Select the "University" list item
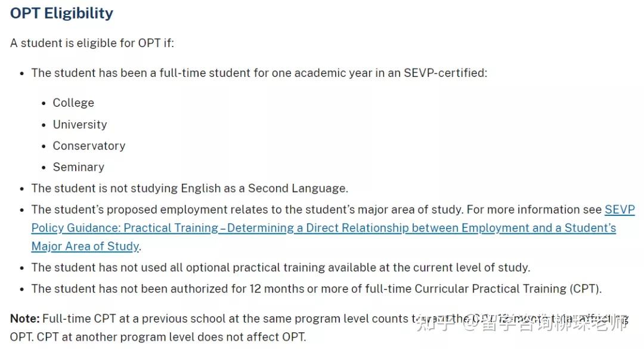644x349 pixels. click(x=80, y=124)
